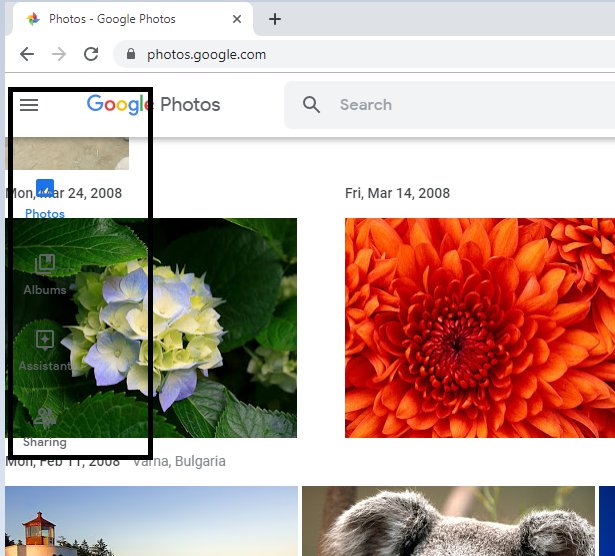This screenshot has height=556, width=615.
Task: Click the Mon, Mar 24, 2008 date
Action: click(64, 193)
